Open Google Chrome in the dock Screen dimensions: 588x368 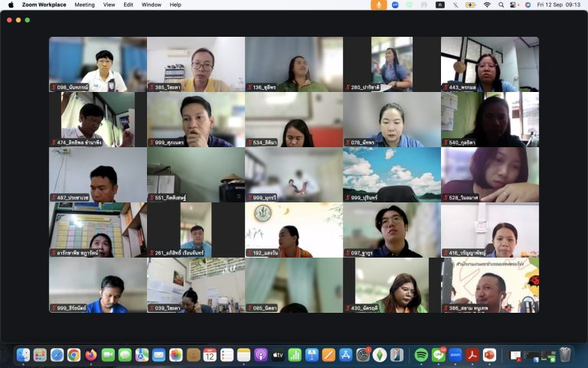[74, 355]
